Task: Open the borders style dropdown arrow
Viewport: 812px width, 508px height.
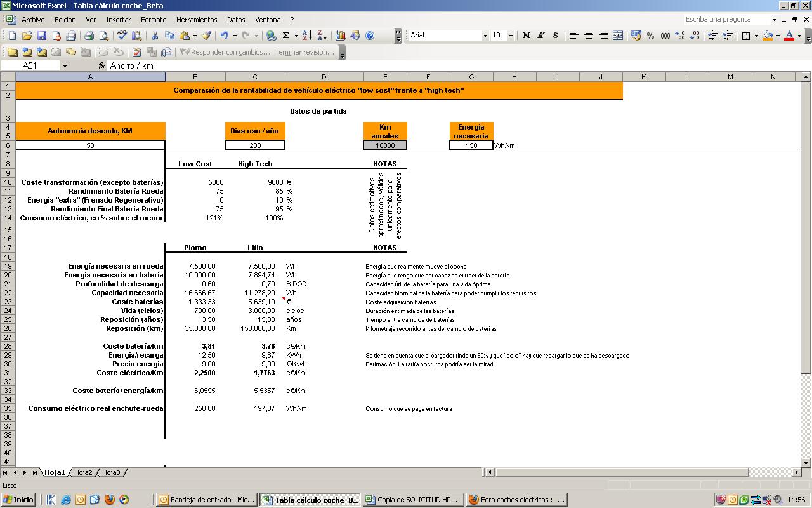Action: [756, 36]
